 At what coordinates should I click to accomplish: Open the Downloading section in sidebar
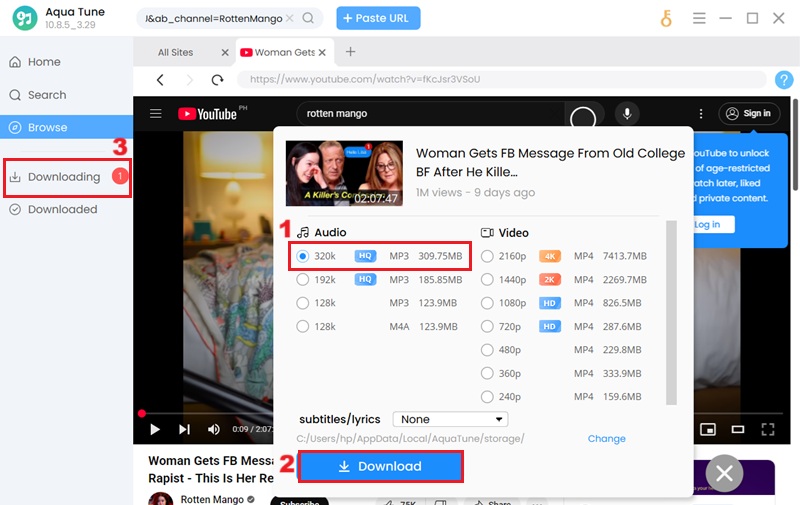click(64, 177)
